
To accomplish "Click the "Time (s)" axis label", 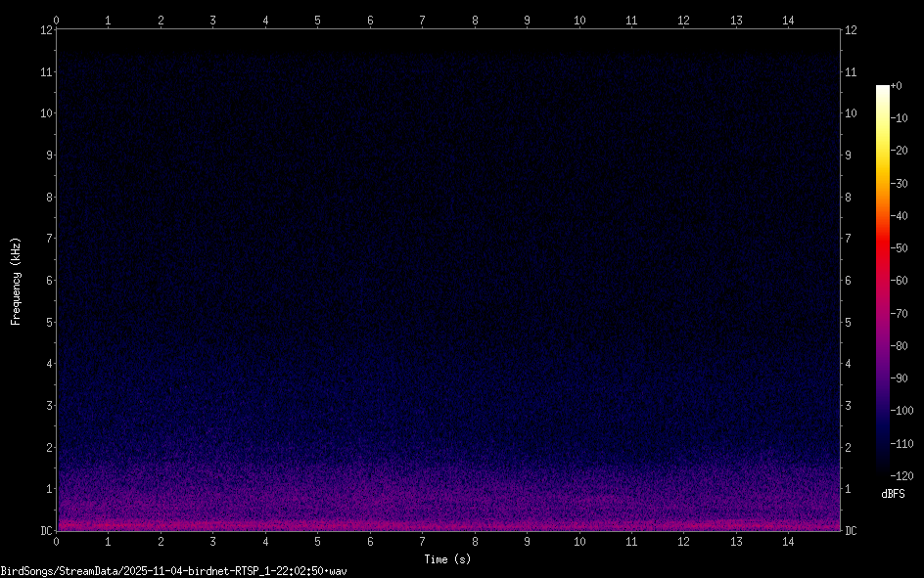I will pos(446,559).
